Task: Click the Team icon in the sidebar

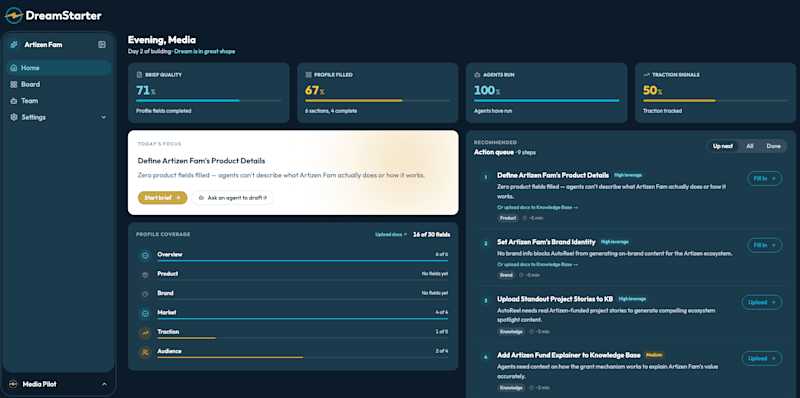Action: click(x=14, y=101)
